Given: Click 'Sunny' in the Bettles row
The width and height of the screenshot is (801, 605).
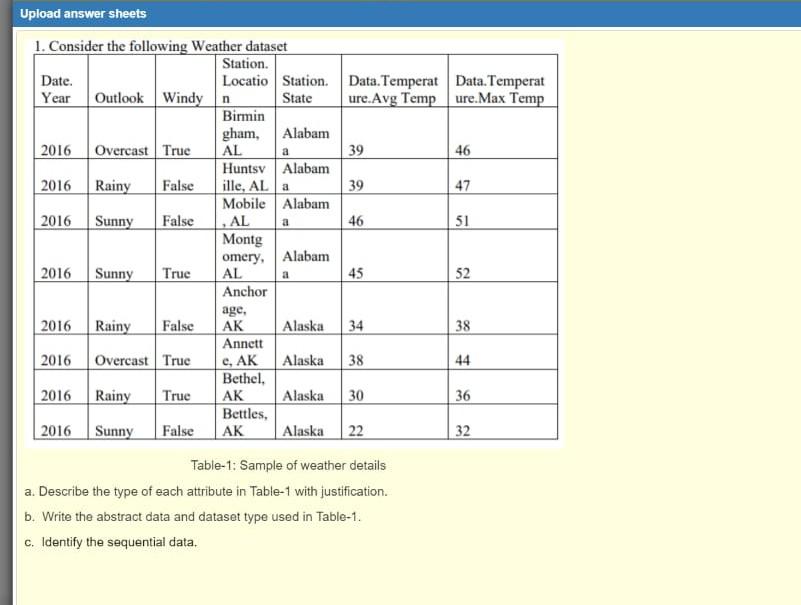Looking at the screenshot, I should point(114,431).
